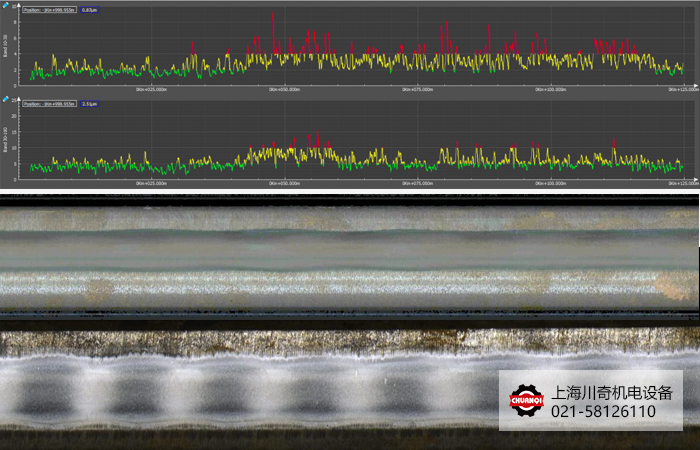Click the 0Km+100.000m tick on bottom chart axis
This screenshot has width=700, height=450.
click(x=550, y=183)
